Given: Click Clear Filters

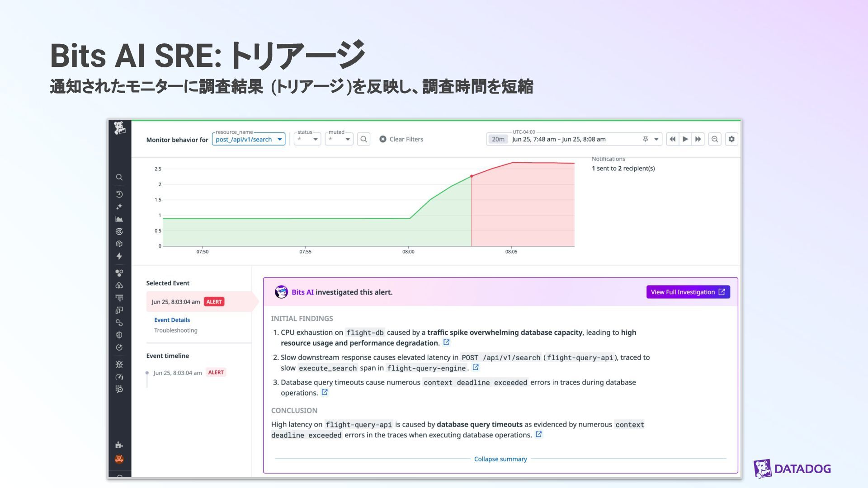Looking at the screenshot, I should 401,139.
